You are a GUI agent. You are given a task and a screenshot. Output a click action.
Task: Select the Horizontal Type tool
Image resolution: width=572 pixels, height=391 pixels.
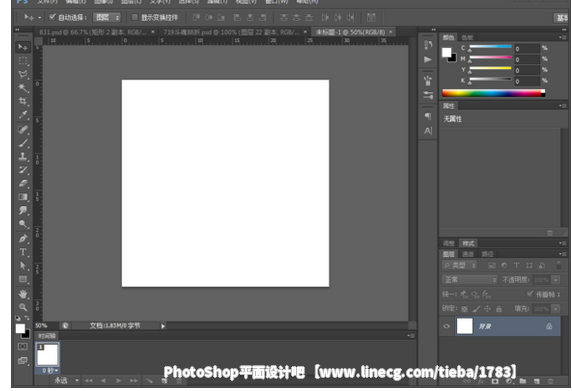23,252
